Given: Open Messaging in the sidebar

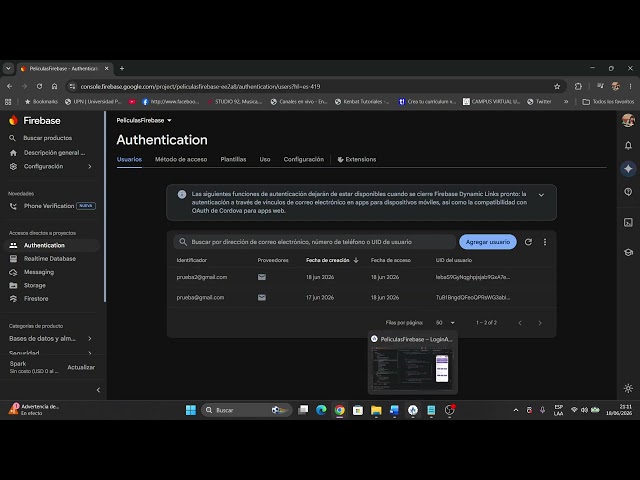Looking at the screenshot, I should [x=39, y=272].
